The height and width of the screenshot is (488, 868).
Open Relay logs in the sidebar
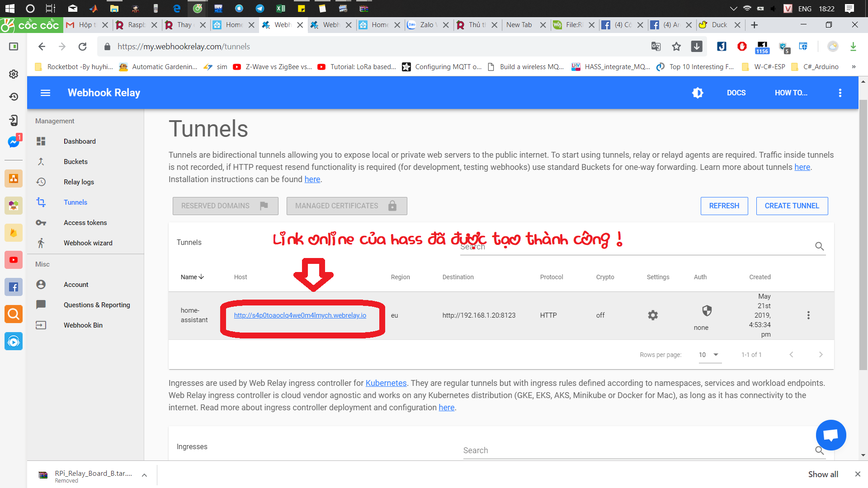pos(79,182)
